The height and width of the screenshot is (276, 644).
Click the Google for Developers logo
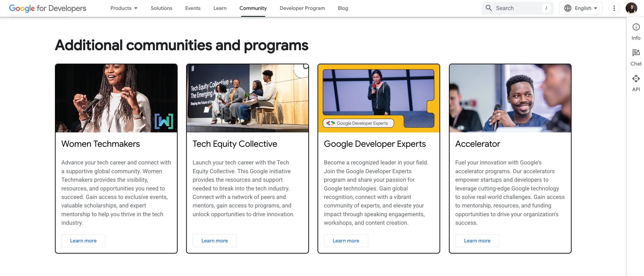[48, 8]
